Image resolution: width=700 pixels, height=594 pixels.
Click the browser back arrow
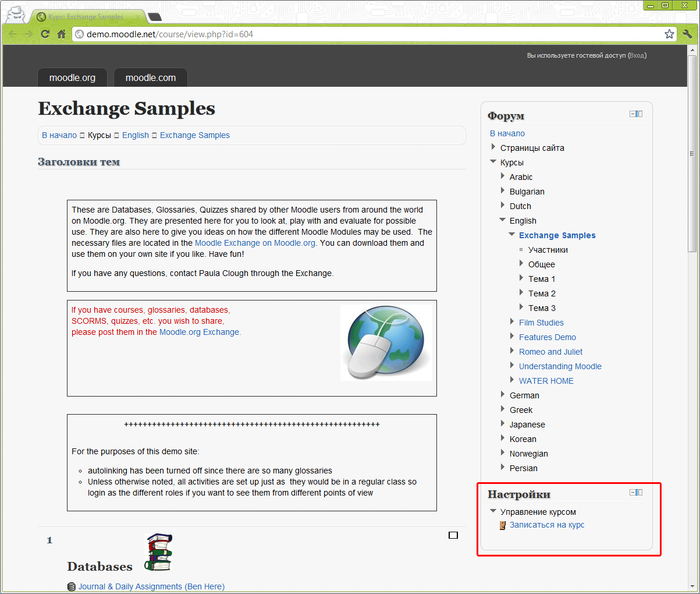13,34
